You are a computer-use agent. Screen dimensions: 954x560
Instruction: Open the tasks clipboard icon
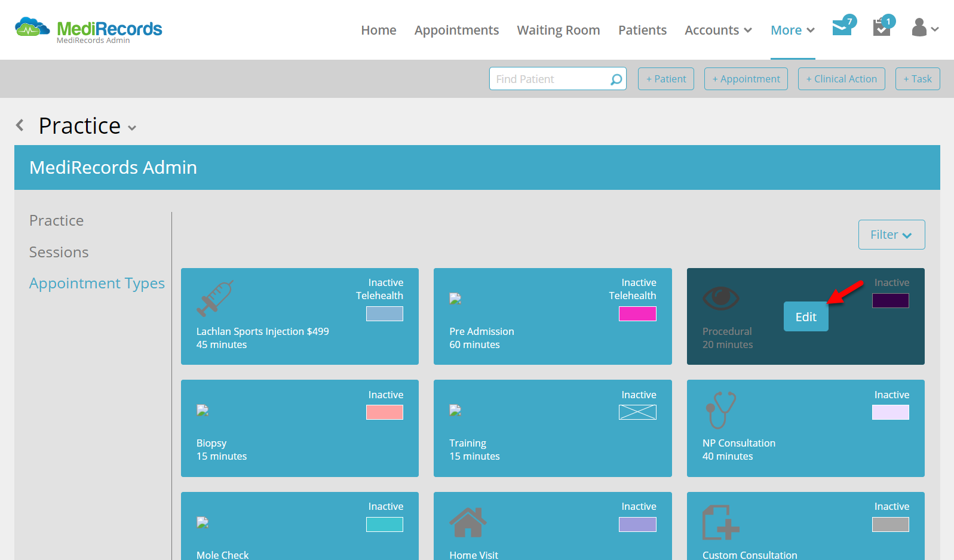pos(882,27)
